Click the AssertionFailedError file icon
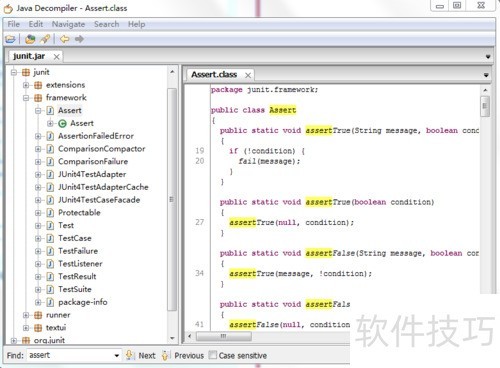 point(50,136)
